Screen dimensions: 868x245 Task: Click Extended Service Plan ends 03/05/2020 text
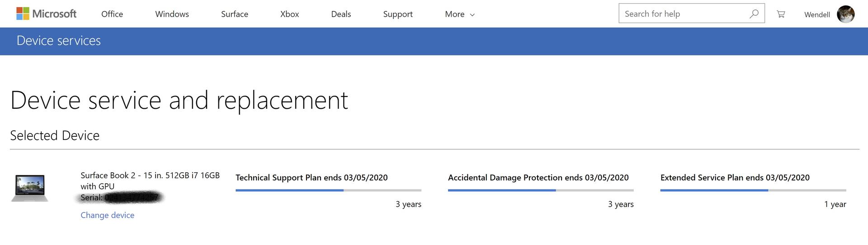[x=735, y=178]
